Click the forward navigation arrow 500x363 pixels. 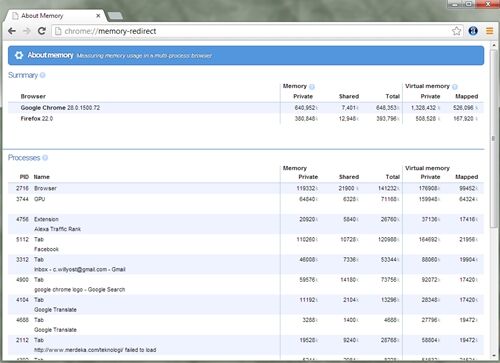point(27,31)
